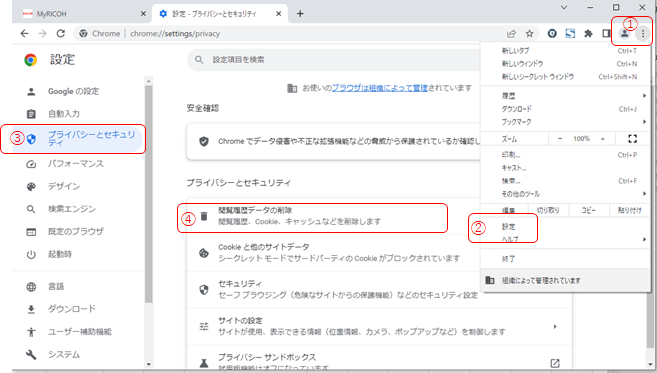Toggle the side panel icon
The height and width of the screenshot is (373, 657).
[606, 34]
